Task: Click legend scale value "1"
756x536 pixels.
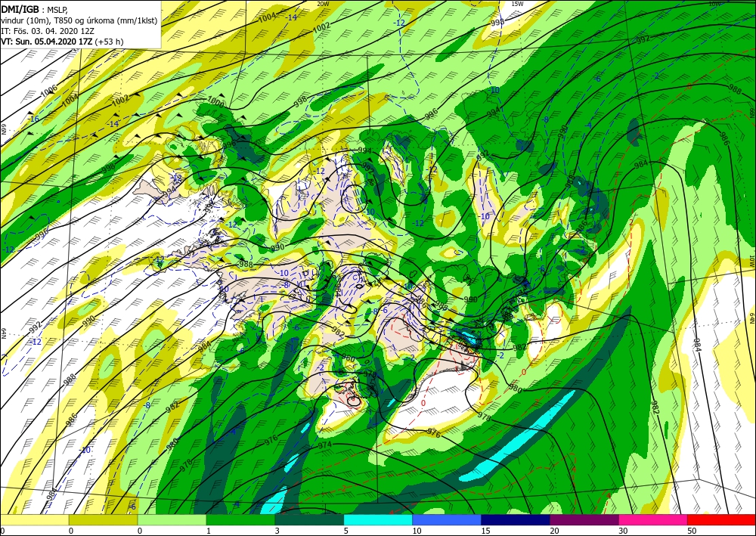Action: click(x=209, y=531)
